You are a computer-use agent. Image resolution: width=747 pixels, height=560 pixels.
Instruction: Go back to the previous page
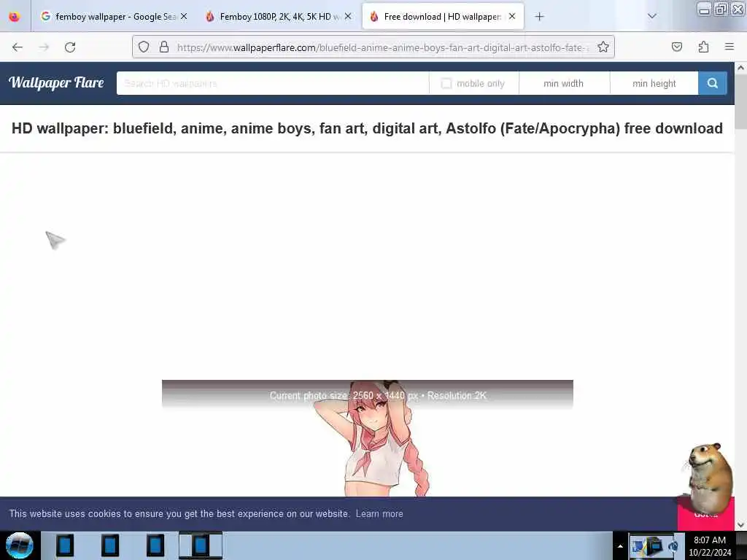pyautogui.click(x=18, y=47)
